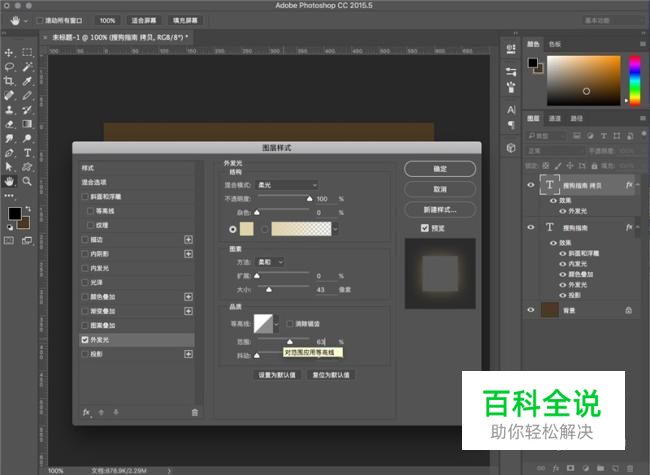
Task: Select the Eyedropper tool
Action: (x=27, y=81)
